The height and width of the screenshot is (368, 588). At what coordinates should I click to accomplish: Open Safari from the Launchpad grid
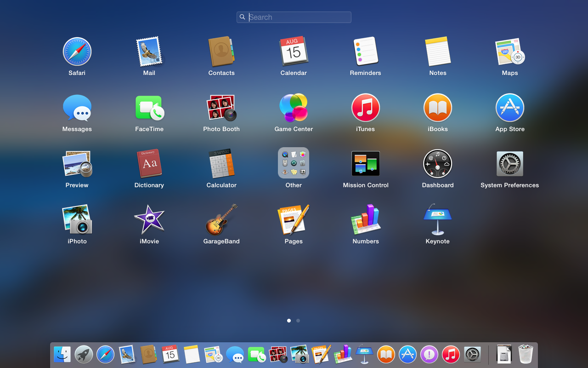[77, 52]
